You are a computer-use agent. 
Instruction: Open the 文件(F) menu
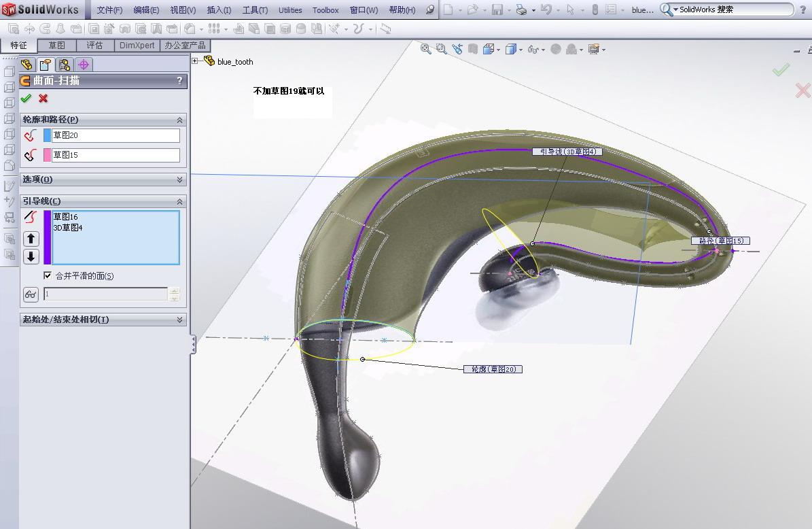pos(109,10)
